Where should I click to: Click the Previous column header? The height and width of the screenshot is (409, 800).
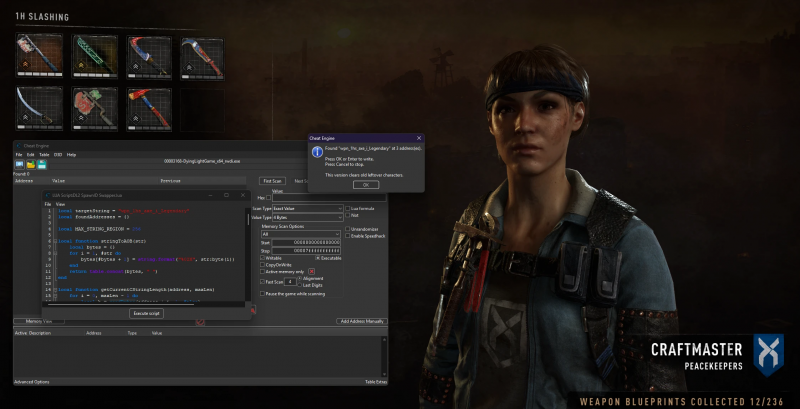[171, 181]
